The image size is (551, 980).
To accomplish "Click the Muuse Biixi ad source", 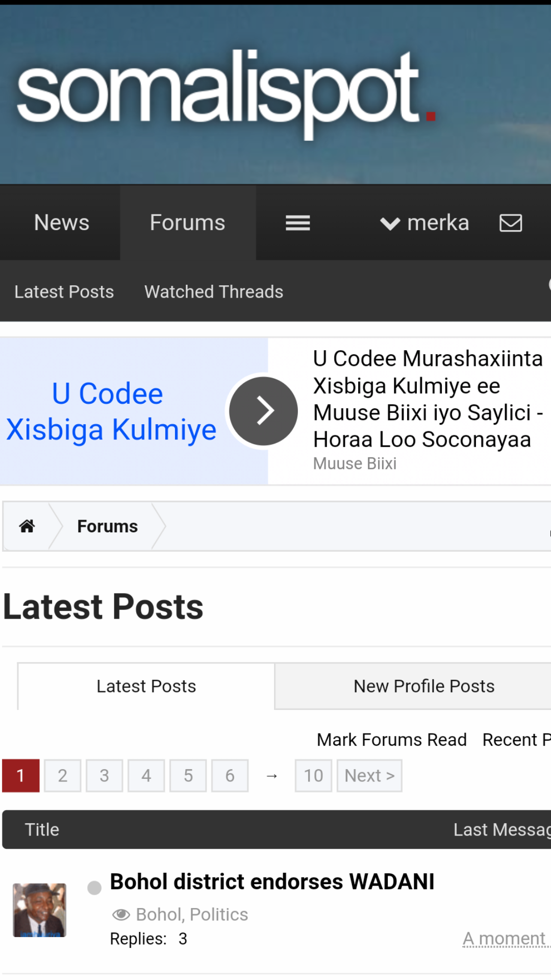I will 355,463.
